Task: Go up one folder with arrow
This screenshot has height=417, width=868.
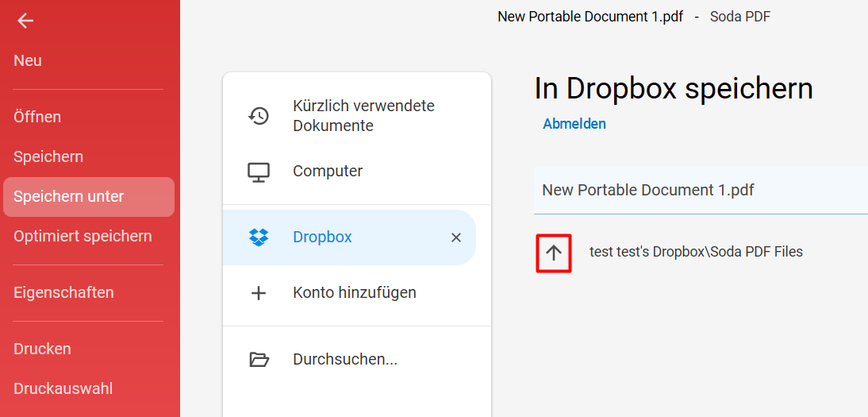Action: 554,253
